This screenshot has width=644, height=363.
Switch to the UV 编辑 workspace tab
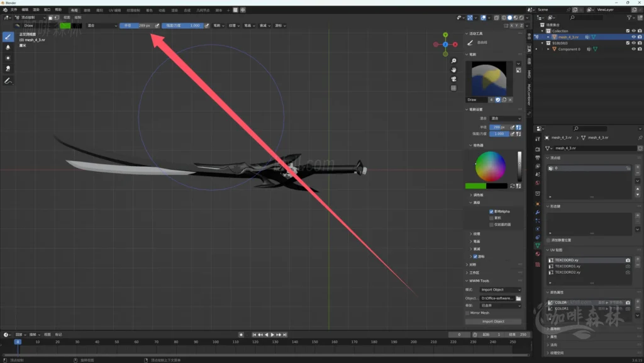tap(115, 11)
